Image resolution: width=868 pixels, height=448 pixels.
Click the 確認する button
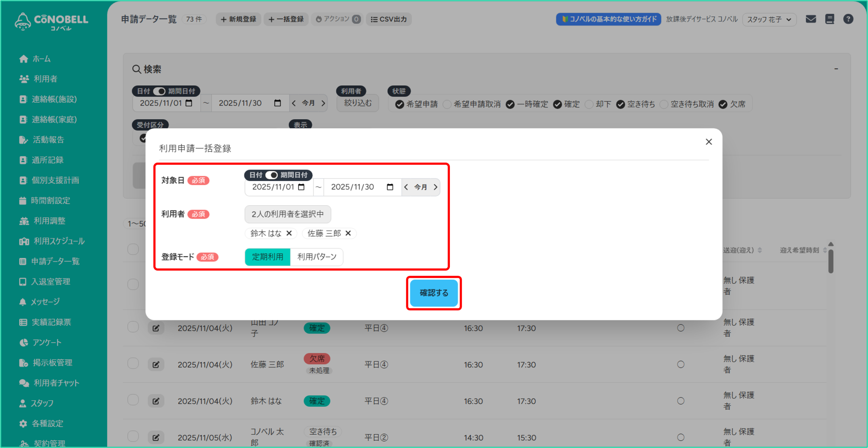pyautogui.click(x=434, y=293)
